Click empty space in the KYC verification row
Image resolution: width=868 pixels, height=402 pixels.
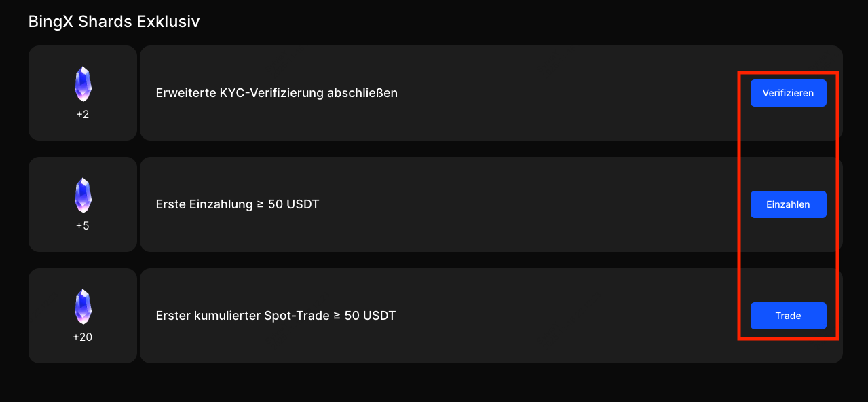click(x=556, y=93)
